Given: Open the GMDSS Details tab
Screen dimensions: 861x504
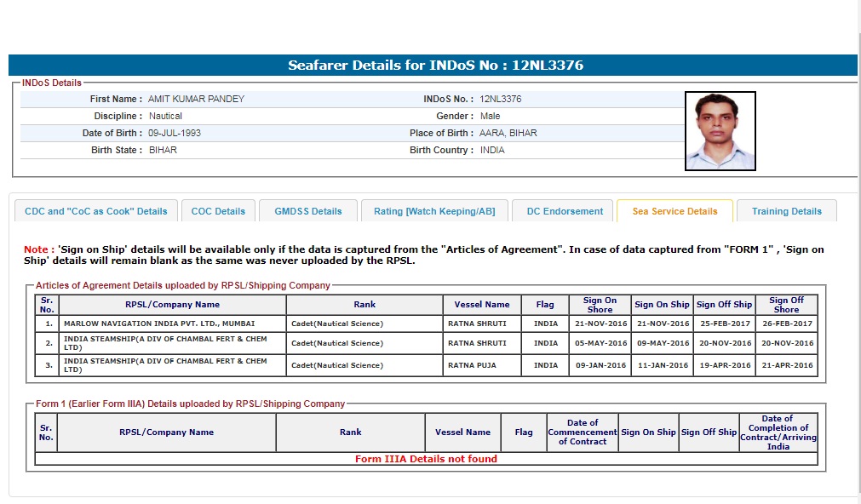Looking at the screenshot, I should (307, 211).
